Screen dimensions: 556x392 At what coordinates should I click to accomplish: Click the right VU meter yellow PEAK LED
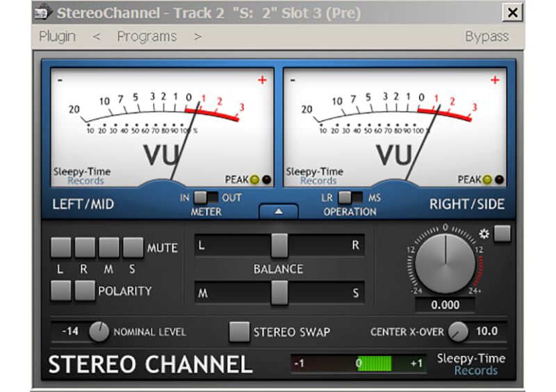487,179
